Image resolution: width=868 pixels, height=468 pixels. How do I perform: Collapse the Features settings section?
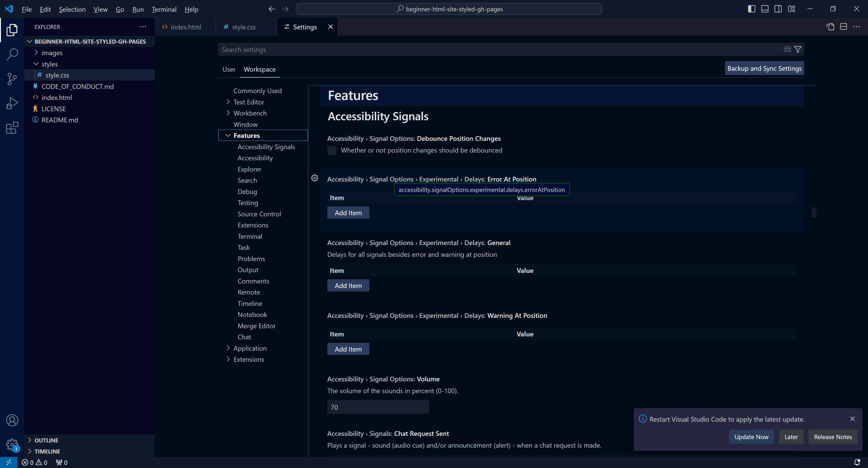228,136
